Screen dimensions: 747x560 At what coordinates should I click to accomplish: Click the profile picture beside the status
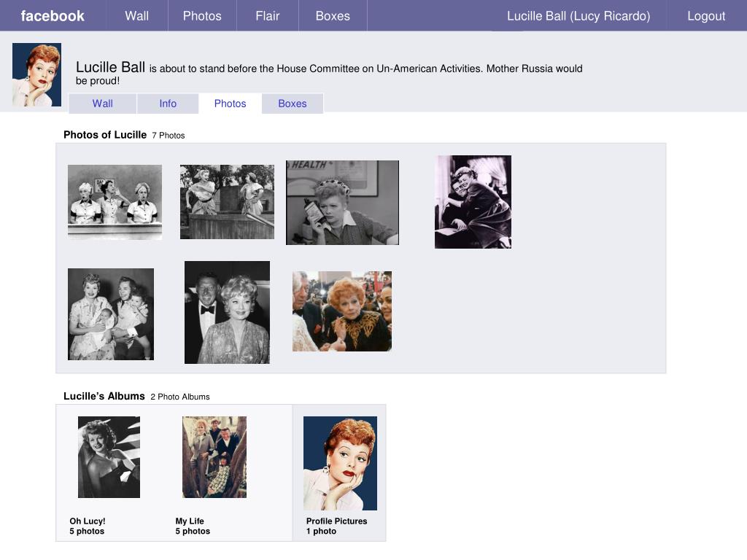[x=36, y=75]
